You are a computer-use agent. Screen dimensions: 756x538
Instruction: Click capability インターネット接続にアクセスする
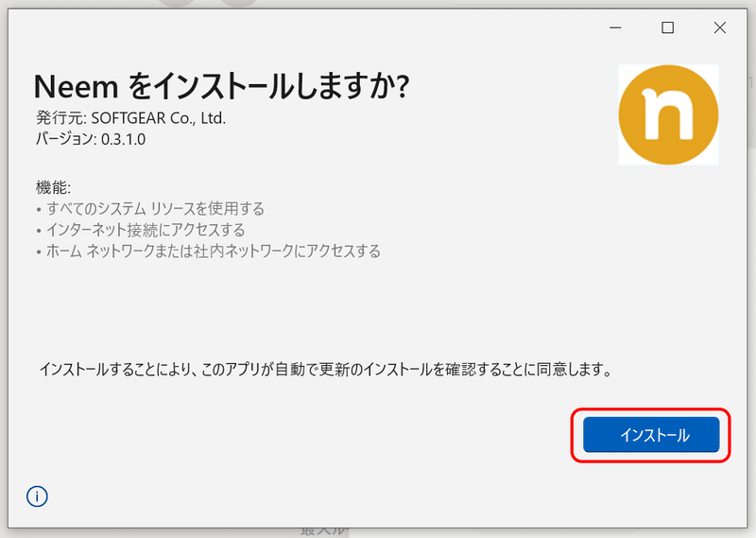pyautogui.click(x=146, y=230)
